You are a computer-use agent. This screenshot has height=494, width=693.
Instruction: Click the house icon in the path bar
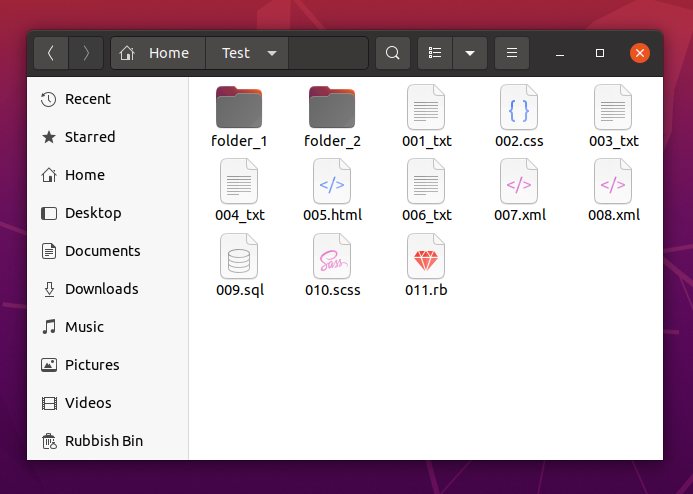(x=127, y=53)
